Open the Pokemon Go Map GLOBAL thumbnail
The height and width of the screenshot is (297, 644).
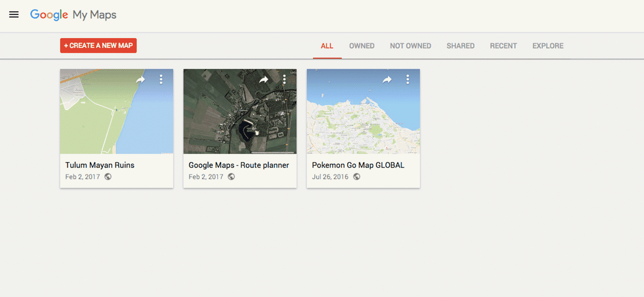tap(363, 111)
